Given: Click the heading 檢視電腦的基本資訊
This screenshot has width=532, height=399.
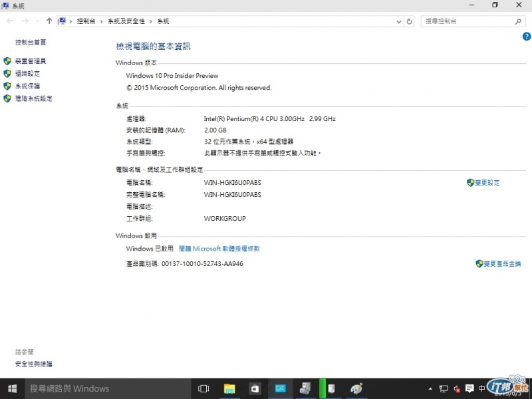Looking at the screenshot, I should point(154,47).
